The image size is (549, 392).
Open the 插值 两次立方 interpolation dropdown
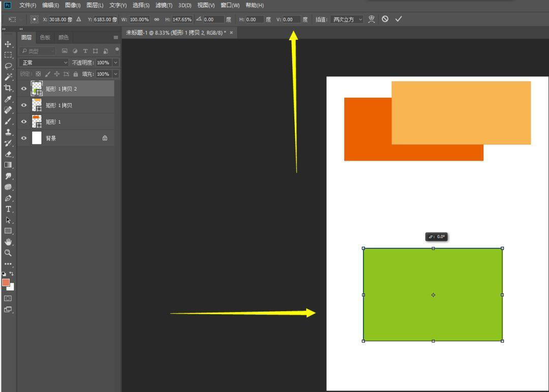[347, 20]
